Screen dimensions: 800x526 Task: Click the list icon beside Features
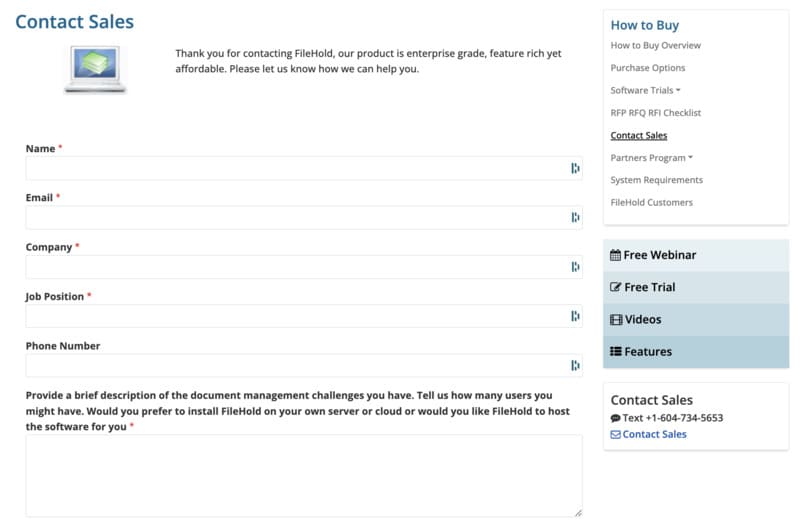pos(616,352)
